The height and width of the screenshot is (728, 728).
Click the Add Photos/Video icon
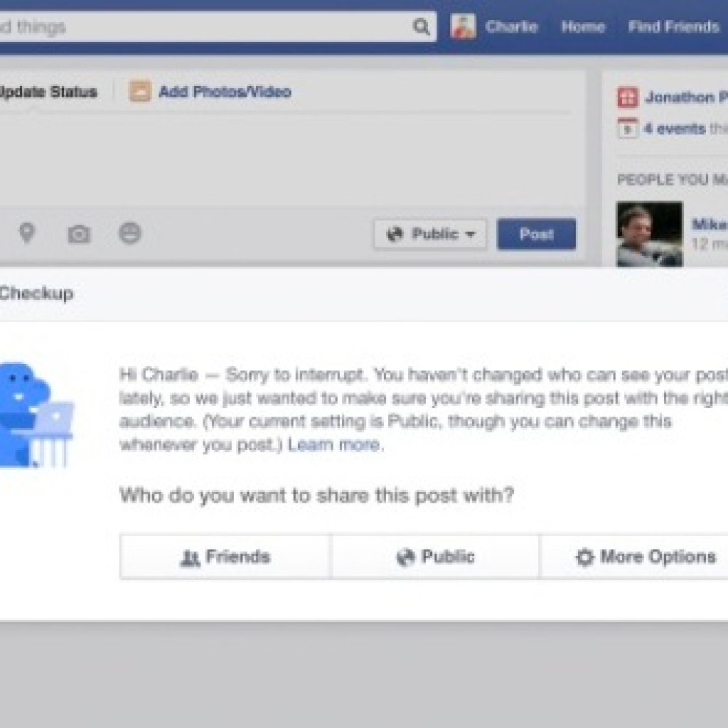[x=140, y=91]
